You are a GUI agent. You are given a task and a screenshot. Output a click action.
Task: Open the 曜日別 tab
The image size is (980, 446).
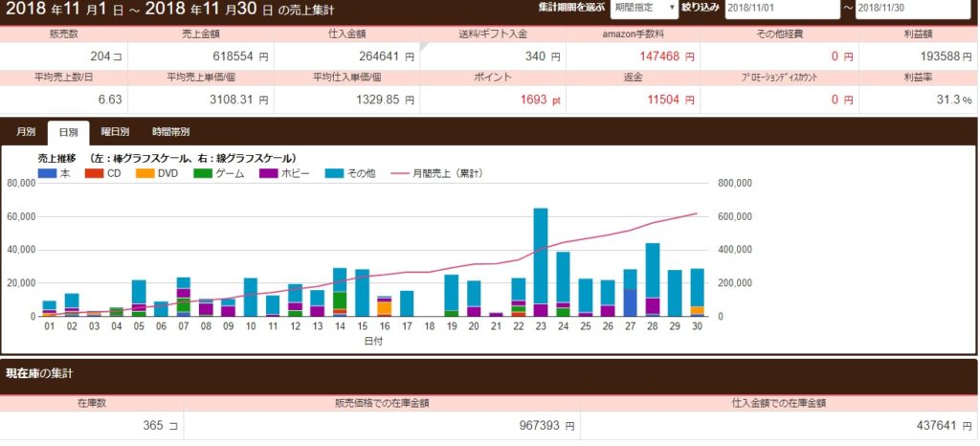[x=114, y=132]
